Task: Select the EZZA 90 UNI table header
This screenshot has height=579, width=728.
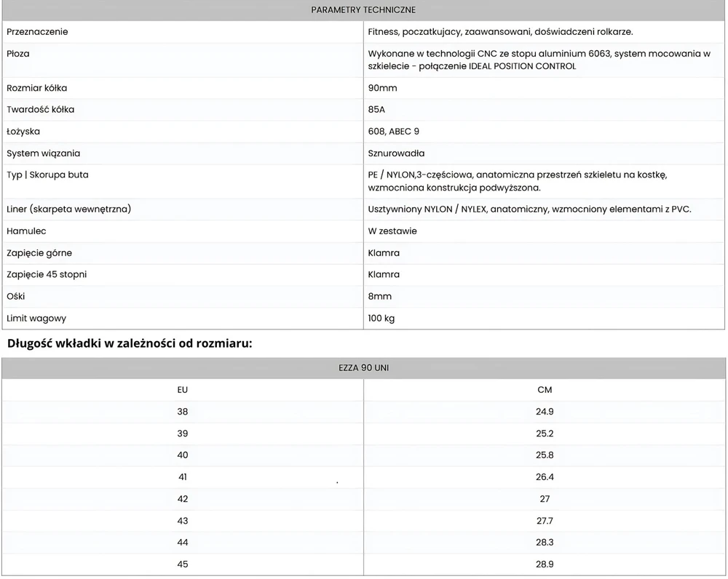Action: [363, 368]
